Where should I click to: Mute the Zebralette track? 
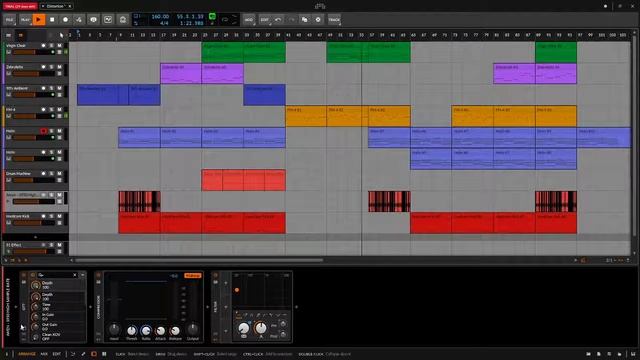60,67
